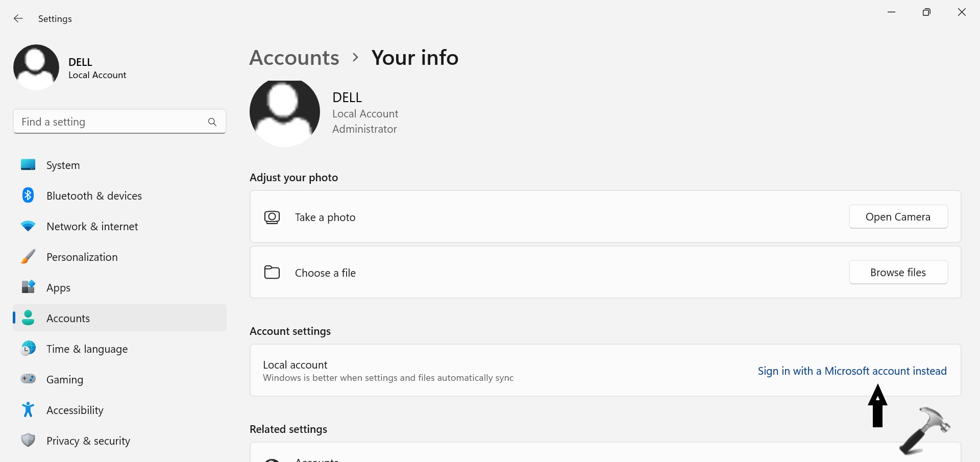Click the Apps icon in sidebar

point(28,287)
